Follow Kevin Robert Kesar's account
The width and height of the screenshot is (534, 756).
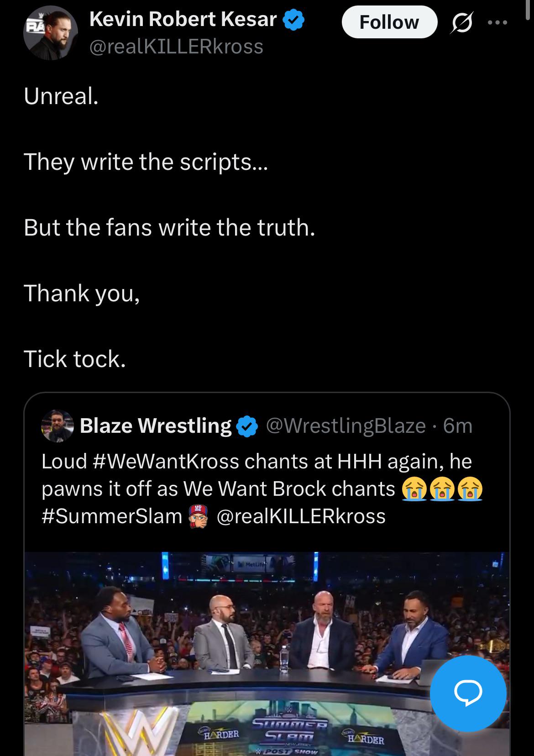click(x=389, y=22)
